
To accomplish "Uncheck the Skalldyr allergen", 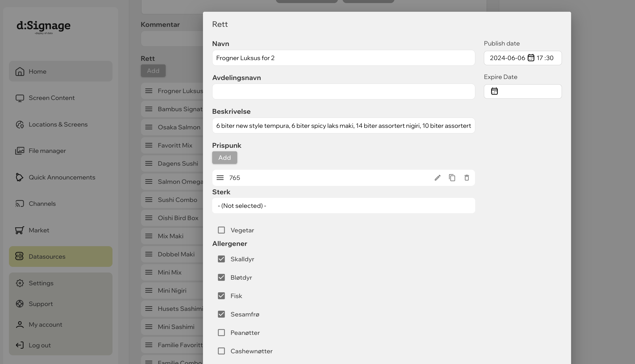I will point(221,259).
